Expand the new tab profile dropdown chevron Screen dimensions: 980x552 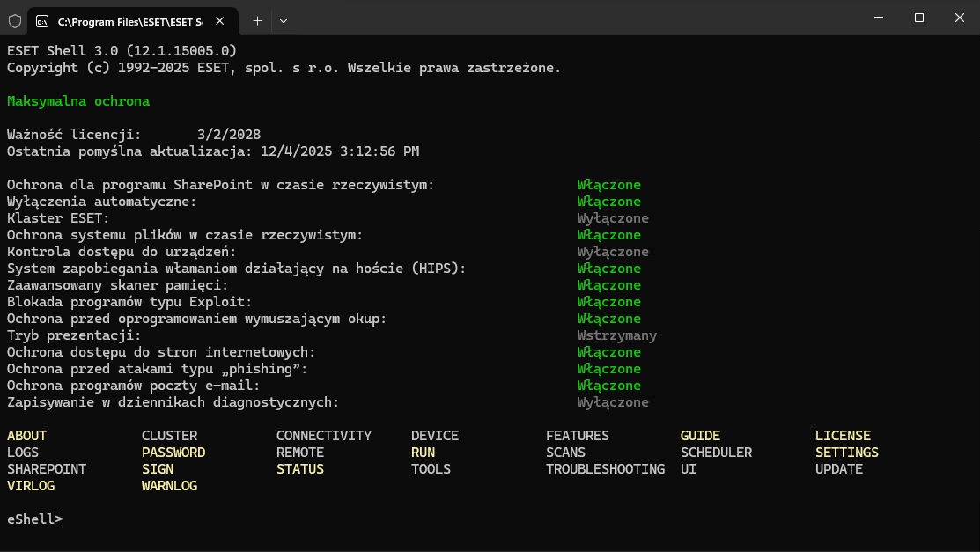coord(283,19)
